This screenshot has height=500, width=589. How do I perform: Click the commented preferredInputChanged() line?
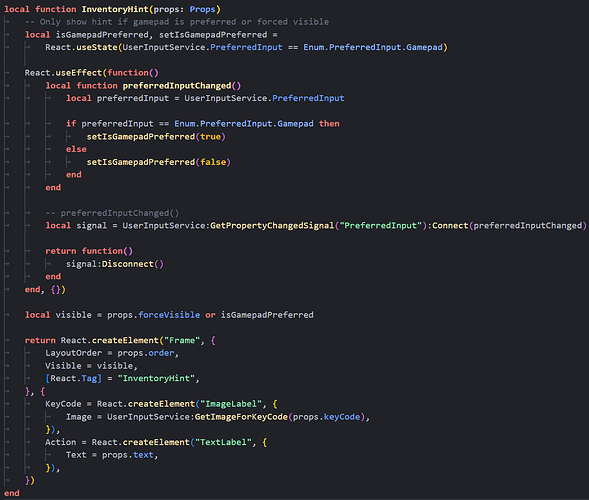pos(112,213)
